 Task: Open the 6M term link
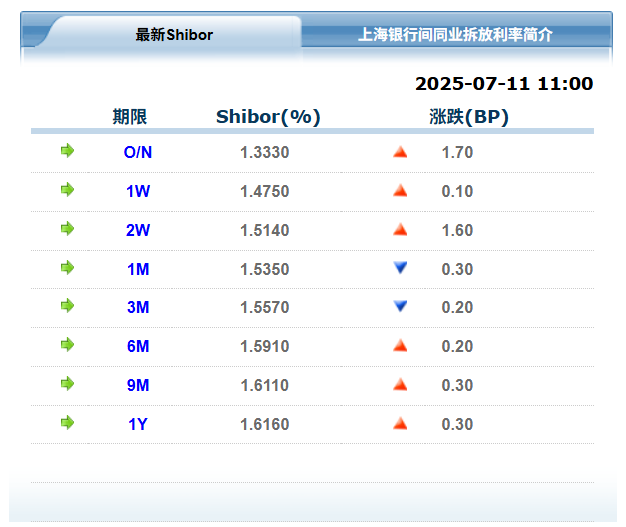(138, 346)
